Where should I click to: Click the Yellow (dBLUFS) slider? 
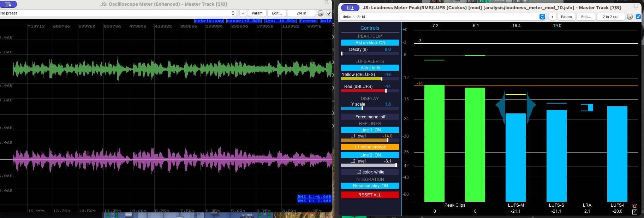[x=370, y=79]
